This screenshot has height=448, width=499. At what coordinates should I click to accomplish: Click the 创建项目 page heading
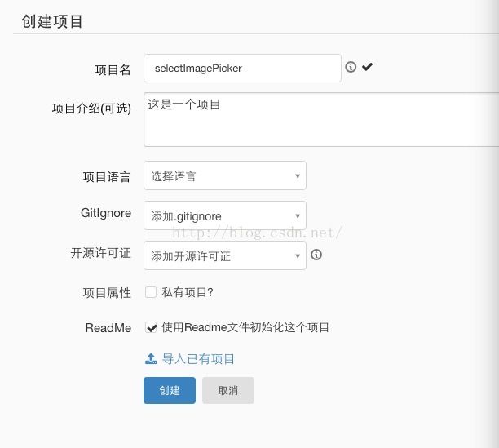click(52, 22)
